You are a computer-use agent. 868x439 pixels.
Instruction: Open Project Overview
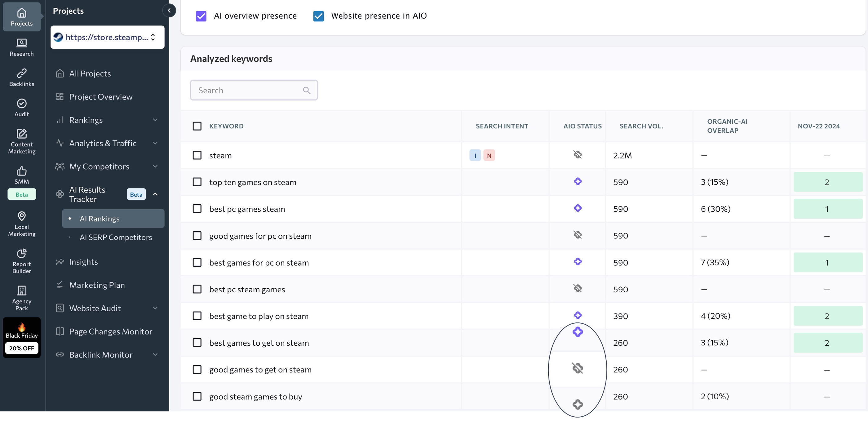point(100,97)
